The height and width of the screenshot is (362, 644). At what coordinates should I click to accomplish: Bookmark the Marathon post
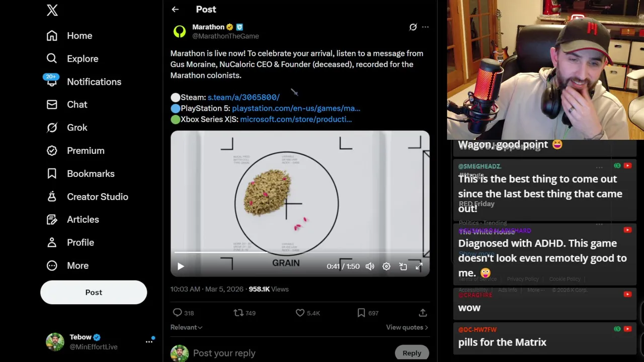click(x=361, y=313)
